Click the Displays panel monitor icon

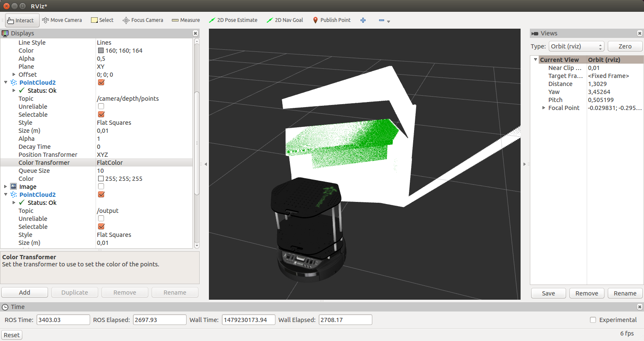5,33
